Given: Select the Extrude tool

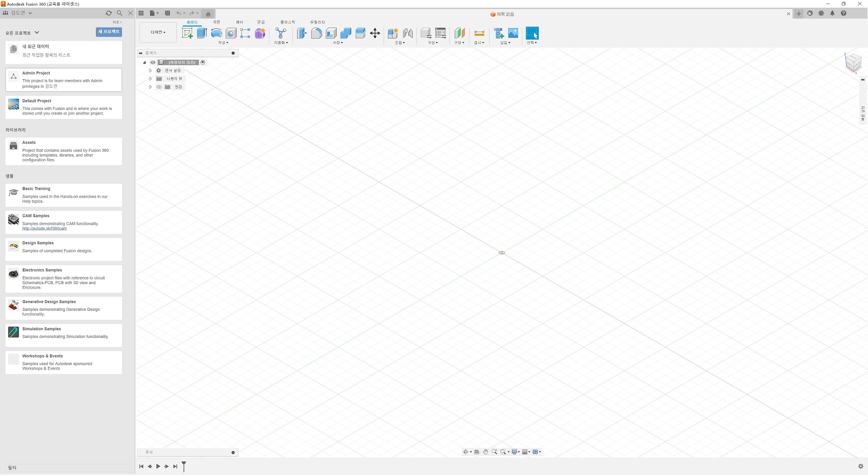Looking at the screenshot, I should (202, 33).
